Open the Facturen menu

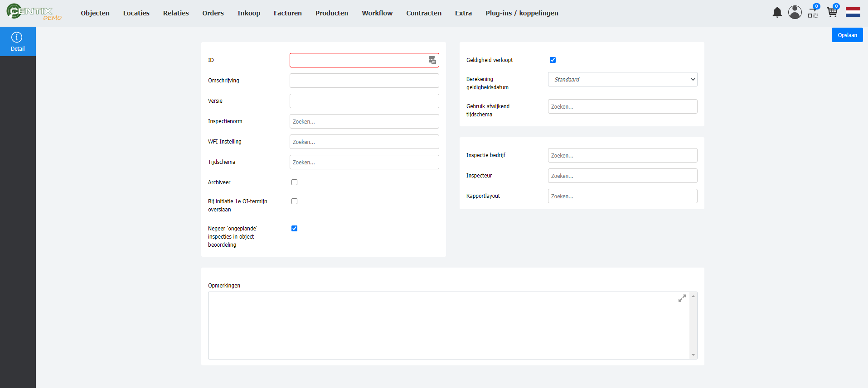point(288,13)
